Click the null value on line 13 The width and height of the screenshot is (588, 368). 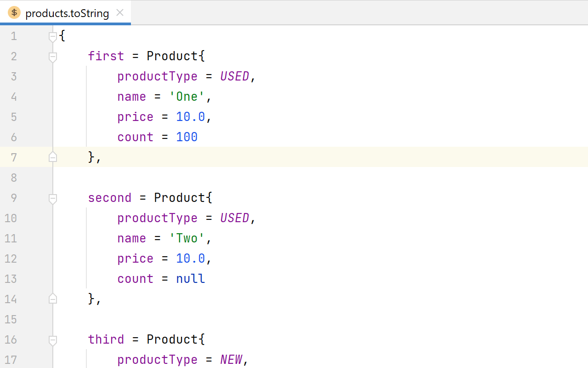tap(190, 278)
